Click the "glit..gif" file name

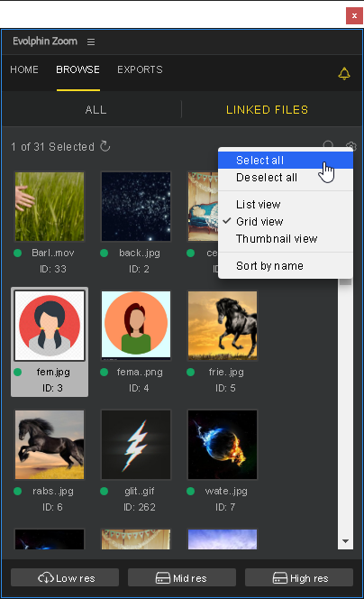(x=140, y=492)
